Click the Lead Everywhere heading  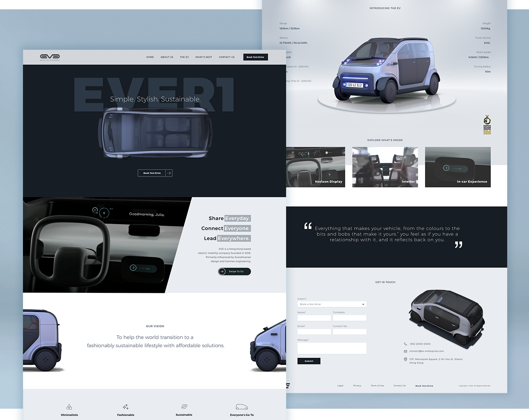point(227,238)
